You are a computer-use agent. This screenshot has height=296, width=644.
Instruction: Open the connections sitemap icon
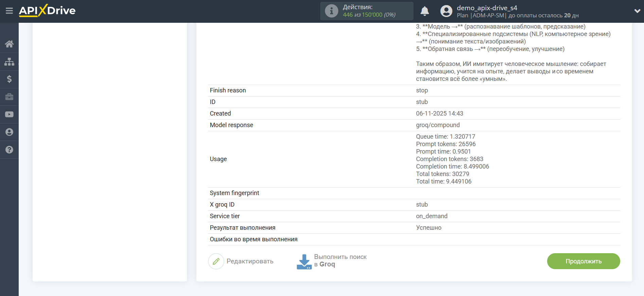(9, 62)
